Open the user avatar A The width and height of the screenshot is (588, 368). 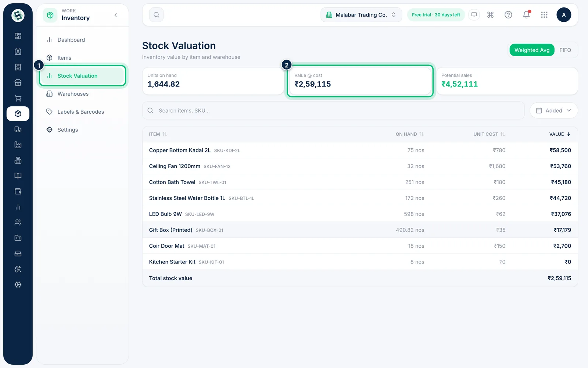(x=564, y=15)
